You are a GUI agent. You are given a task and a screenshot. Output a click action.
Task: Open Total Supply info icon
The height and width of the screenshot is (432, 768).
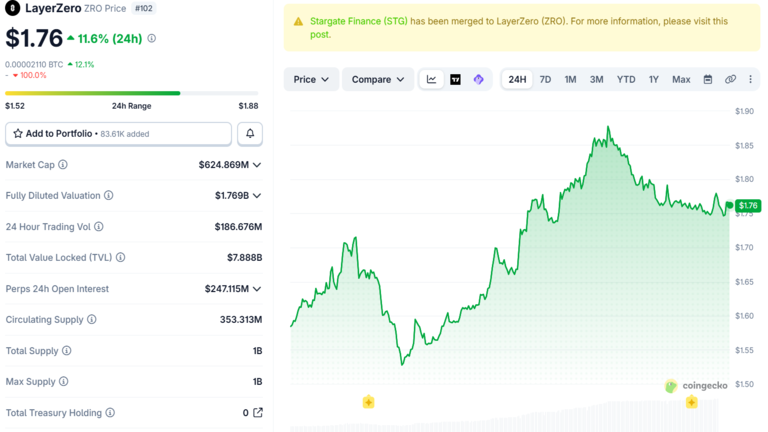coord(67,351)
